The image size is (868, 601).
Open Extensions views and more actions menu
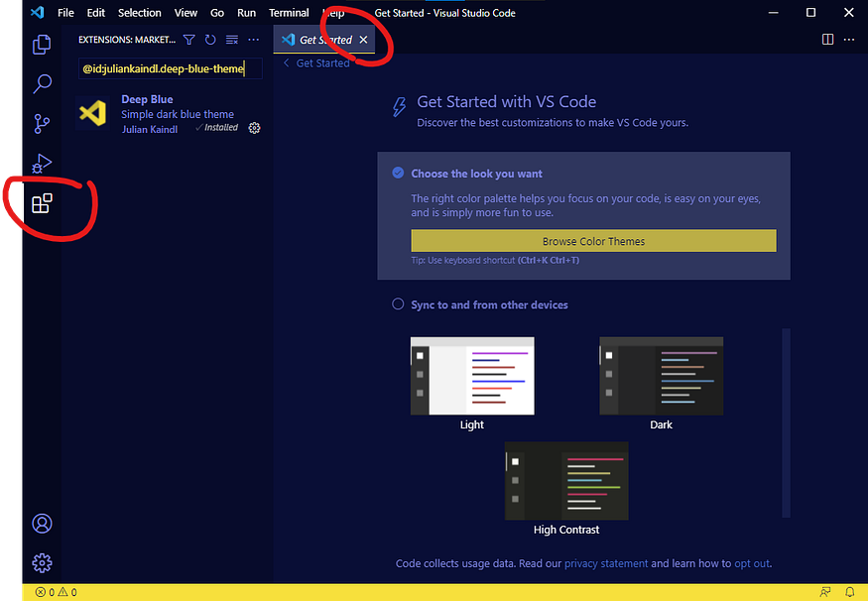tap(254, 40)
